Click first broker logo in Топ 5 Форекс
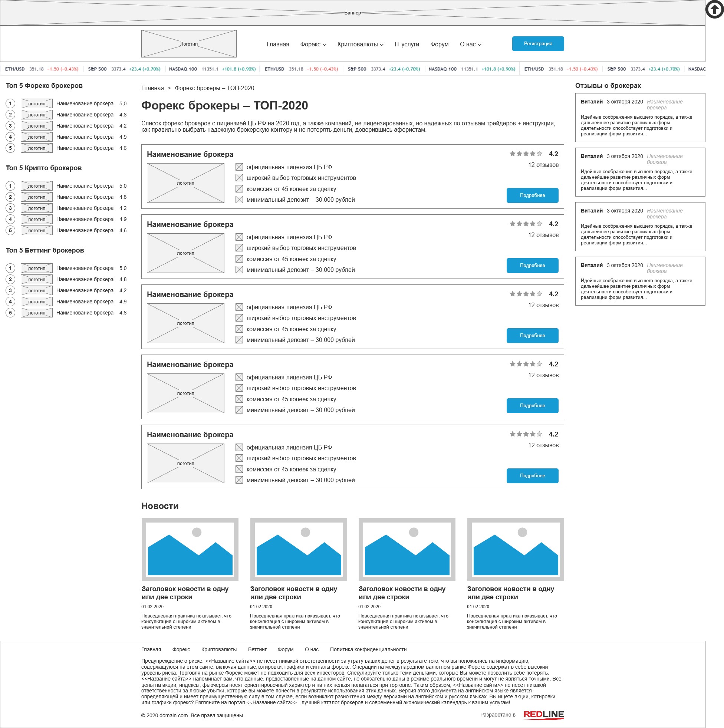This screenshot has width=724, height=728. click(37, 103)
